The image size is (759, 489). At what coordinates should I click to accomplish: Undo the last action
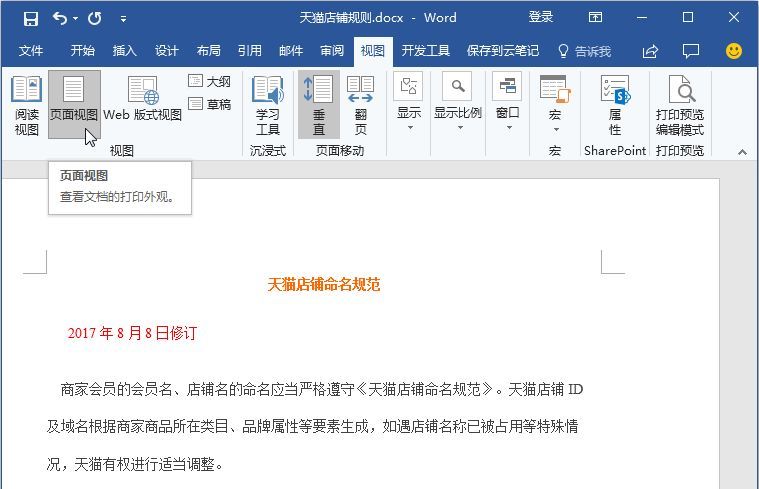[x=60, y=18]
